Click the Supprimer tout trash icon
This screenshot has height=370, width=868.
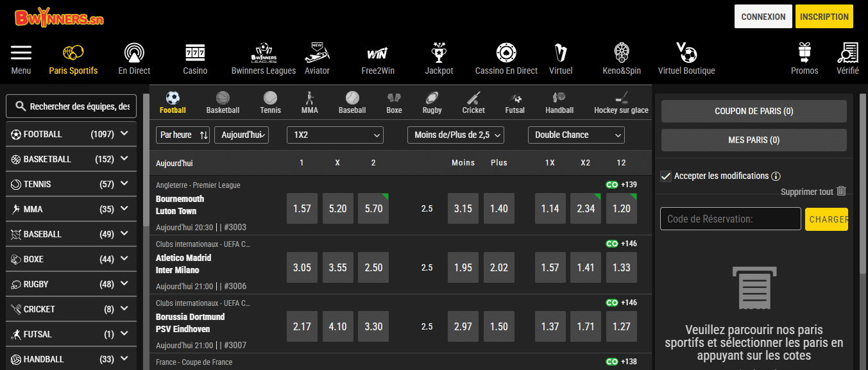842,191
